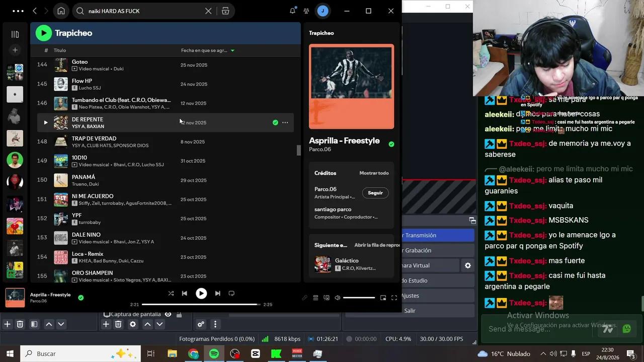Toggle visibility of Captura de pantalla source
The width and height of the screenshot is (644, 362).
[x=168, y=314]
